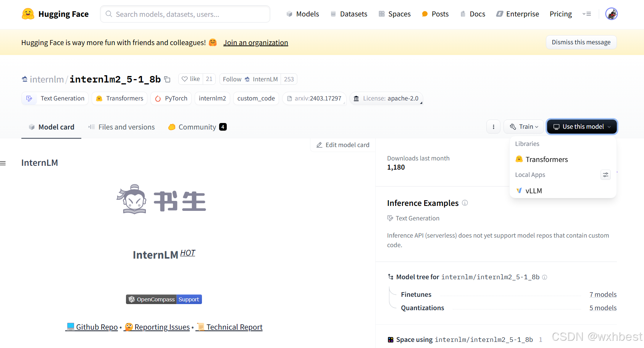Follow the InternLM organization

250,79
